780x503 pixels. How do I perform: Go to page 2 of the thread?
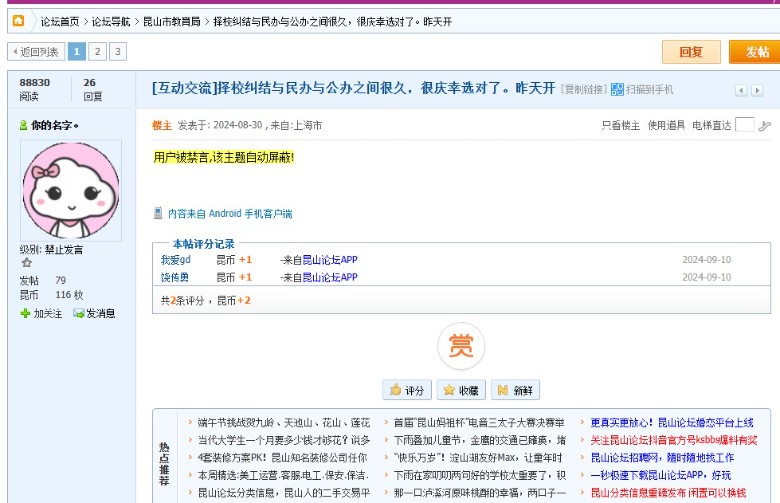click(x=98, y=51)
